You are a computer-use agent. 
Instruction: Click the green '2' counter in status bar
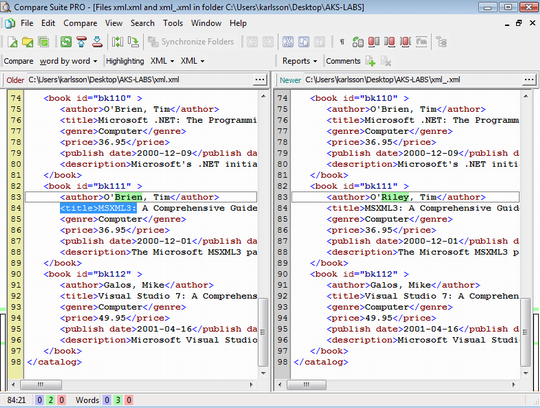coord(51,400)
